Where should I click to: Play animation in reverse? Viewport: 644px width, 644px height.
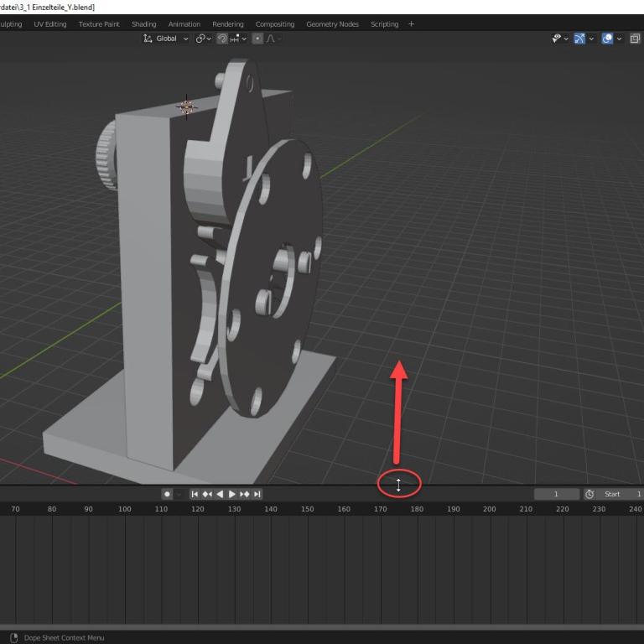pyautogui.click(x=220, y=495)
